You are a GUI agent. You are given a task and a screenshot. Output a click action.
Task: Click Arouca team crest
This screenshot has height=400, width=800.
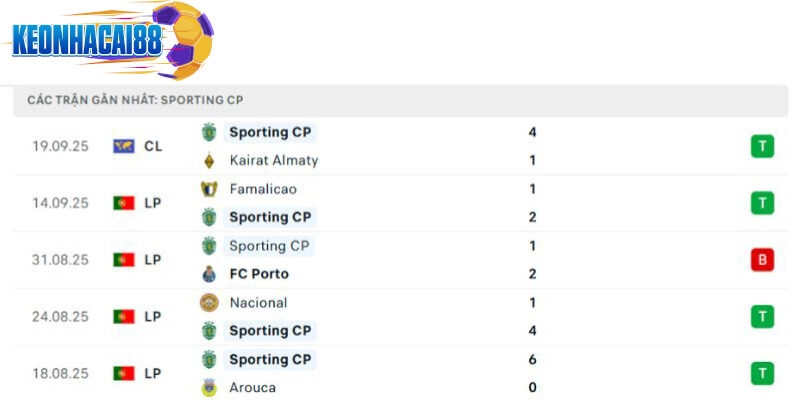tap(209, 388)
